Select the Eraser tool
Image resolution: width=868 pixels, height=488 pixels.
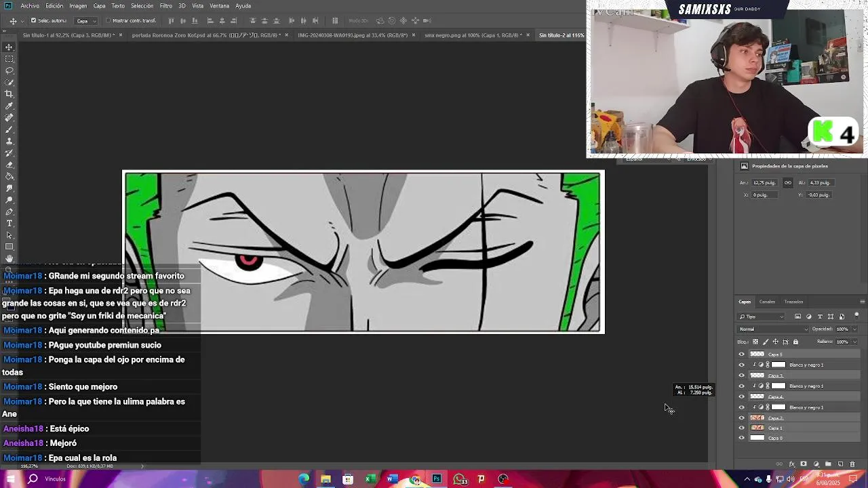tap(9, 165)
